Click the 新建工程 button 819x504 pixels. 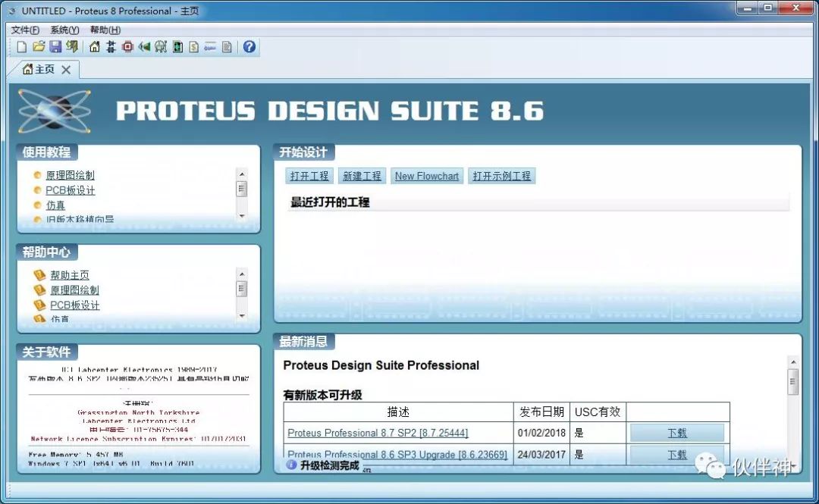point(362,176)
